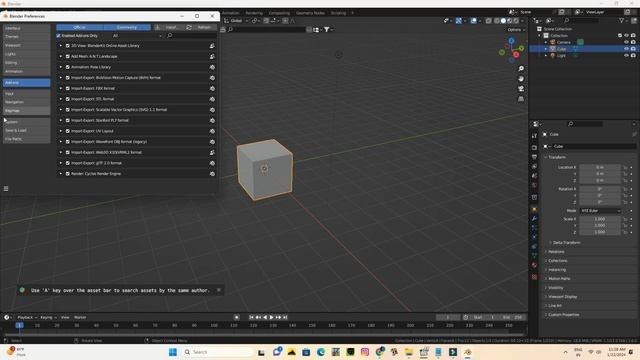Click the timeline End frame field
Screen dimensions: 640x360
(513, 317)
